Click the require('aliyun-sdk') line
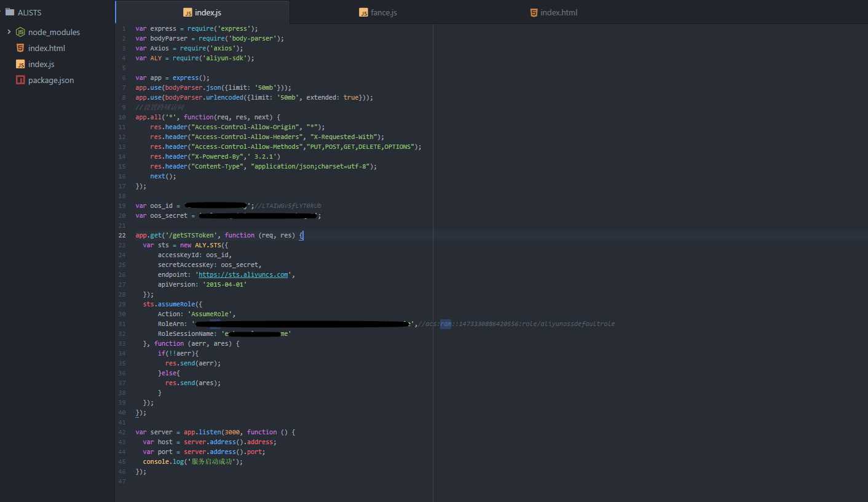The height and width of the screenshot is (502, 868). [195, 58]
